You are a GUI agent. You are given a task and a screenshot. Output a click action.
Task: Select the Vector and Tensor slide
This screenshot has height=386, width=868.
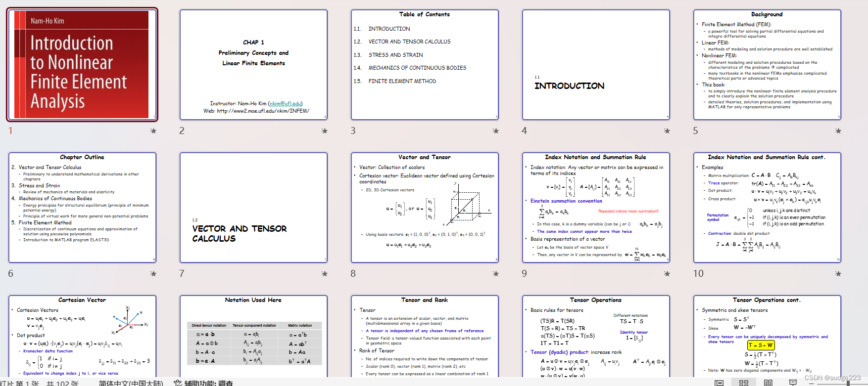point(425,208)
